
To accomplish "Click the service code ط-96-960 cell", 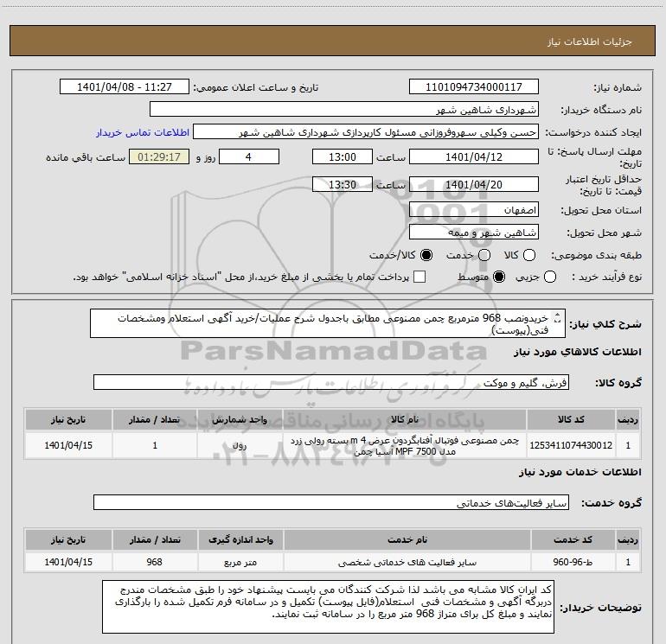I will pyautogui.click(x=573, y=562).
